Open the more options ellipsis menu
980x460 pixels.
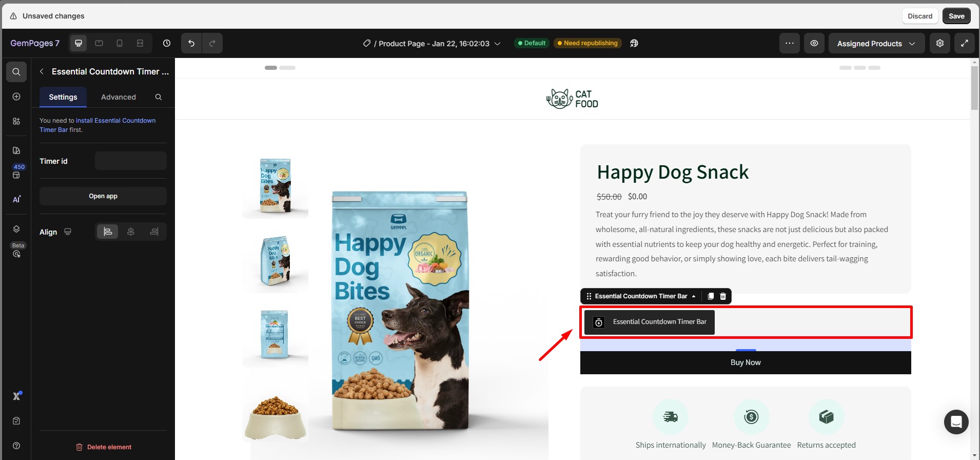pyautogui.click(x=790, y=43)
